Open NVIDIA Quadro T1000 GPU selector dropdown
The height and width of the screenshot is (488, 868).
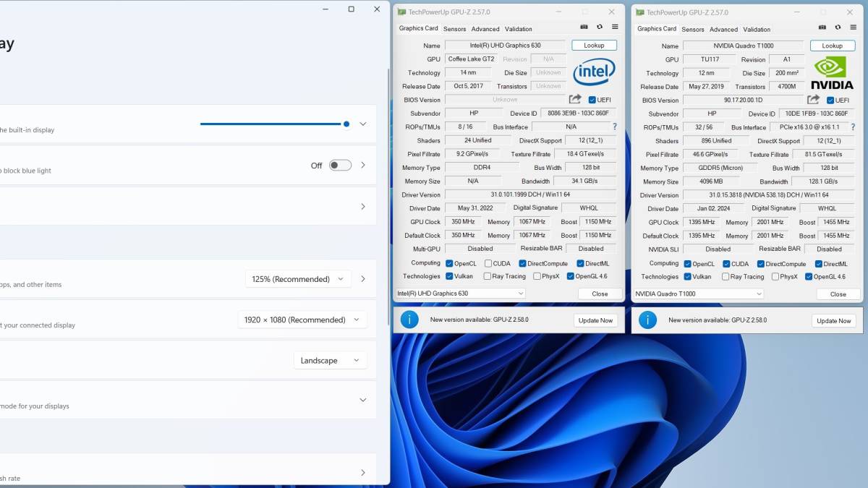(x=698, y=294)
